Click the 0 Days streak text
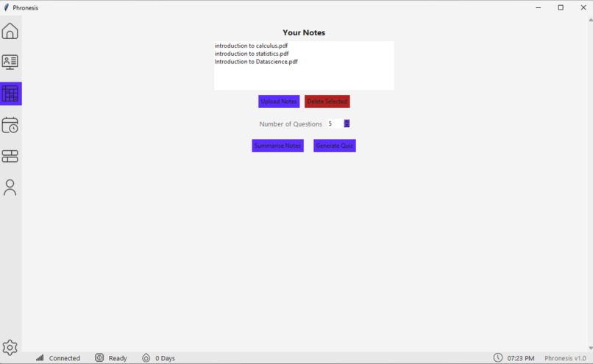 click(165, 358)
